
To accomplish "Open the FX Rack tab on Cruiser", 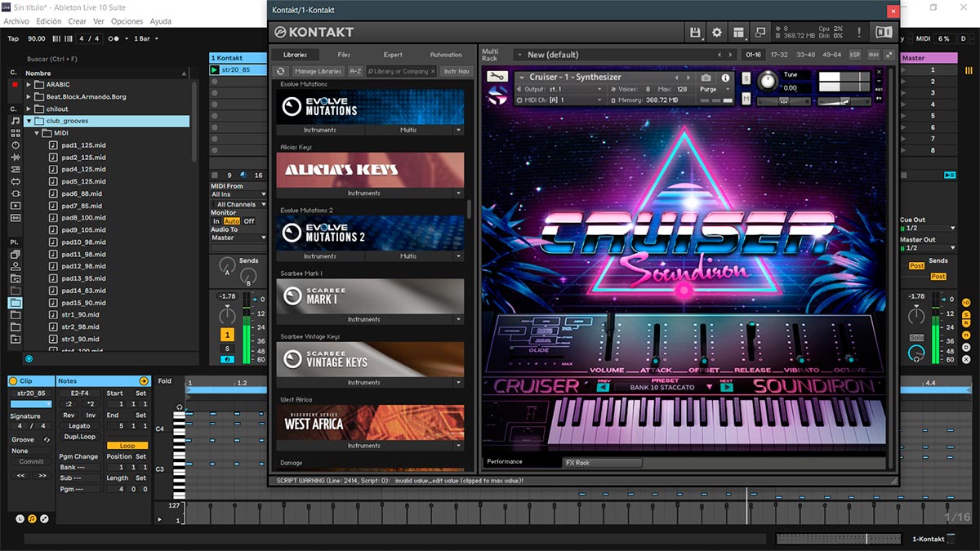I will point(602,463).
